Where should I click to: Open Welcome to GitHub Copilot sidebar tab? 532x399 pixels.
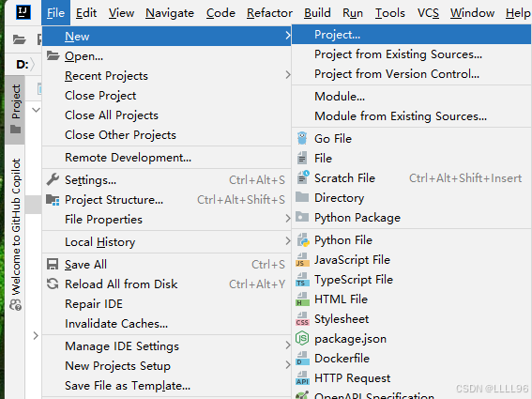(x=16, y=235)
